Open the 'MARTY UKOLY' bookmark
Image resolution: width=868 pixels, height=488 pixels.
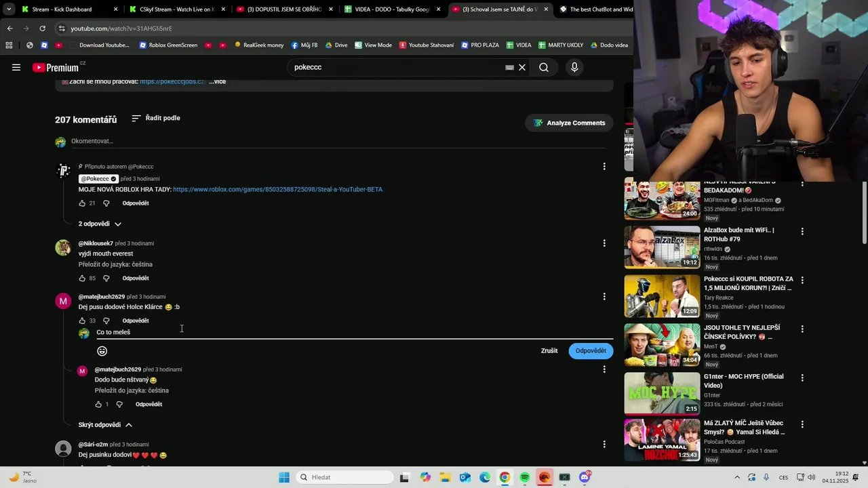tap(561, 45)
